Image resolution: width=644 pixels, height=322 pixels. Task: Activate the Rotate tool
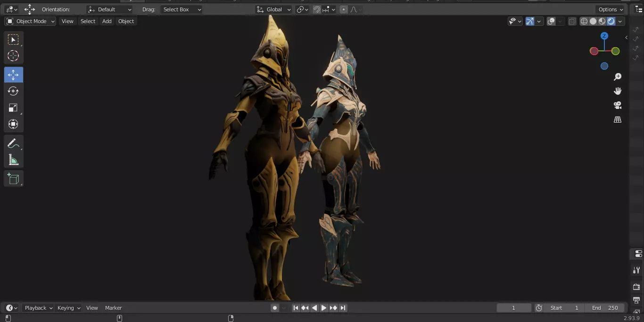13,91
